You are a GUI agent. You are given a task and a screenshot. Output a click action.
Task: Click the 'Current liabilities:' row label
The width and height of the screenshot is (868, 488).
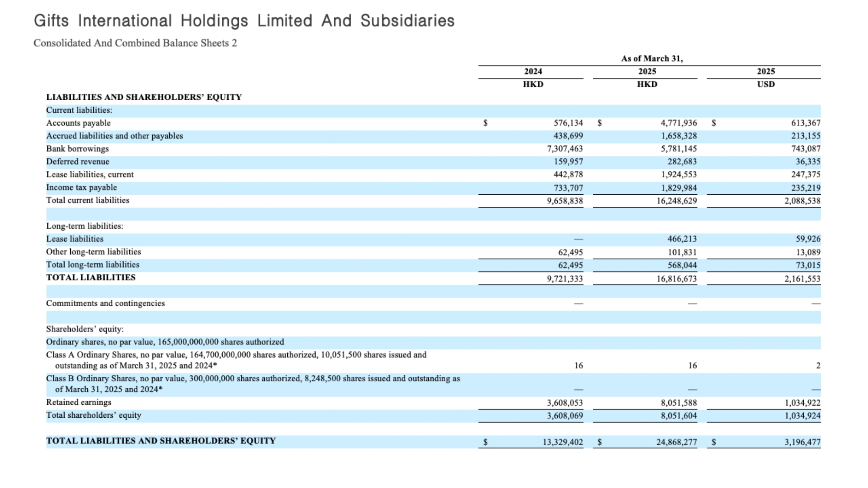coord(79,110)
